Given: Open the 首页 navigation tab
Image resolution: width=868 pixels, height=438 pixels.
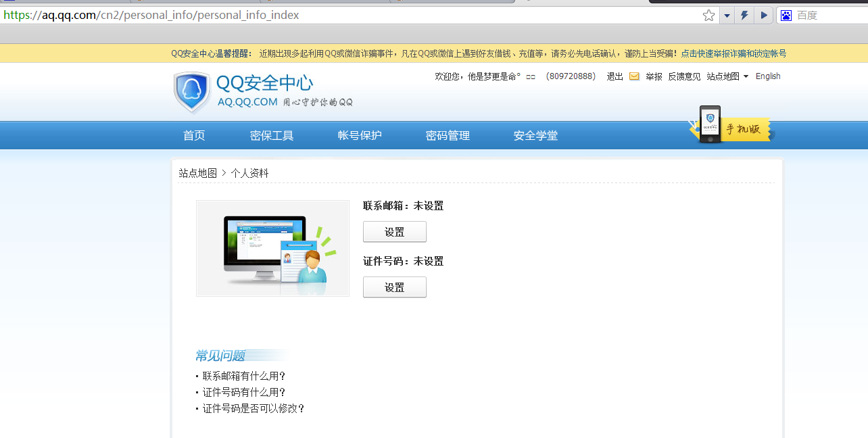Looking at the screenshot, I should point(194,136).
